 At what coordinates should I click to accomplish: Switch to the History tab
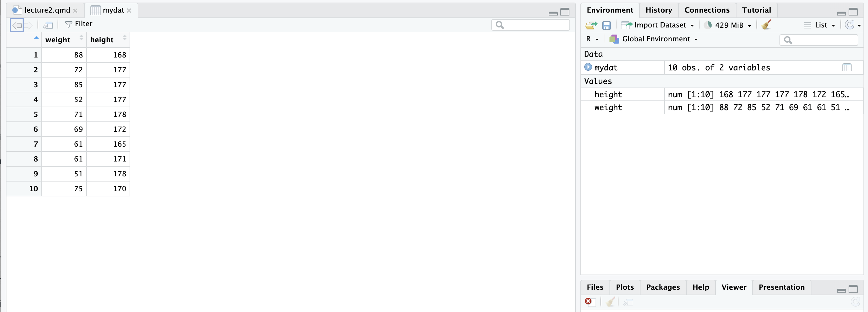click(658, 10)
